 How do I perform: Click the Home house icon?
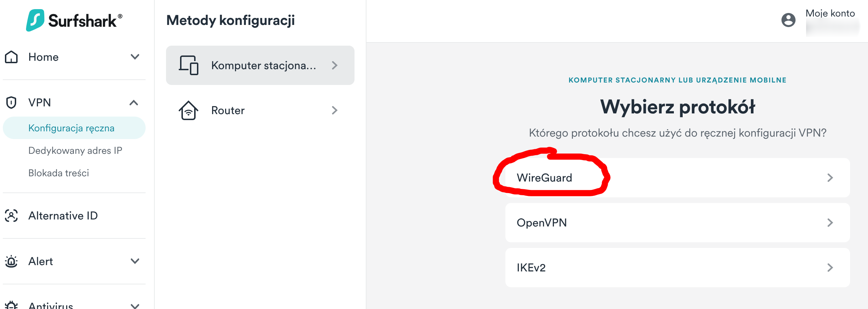(x=11, y=57)
